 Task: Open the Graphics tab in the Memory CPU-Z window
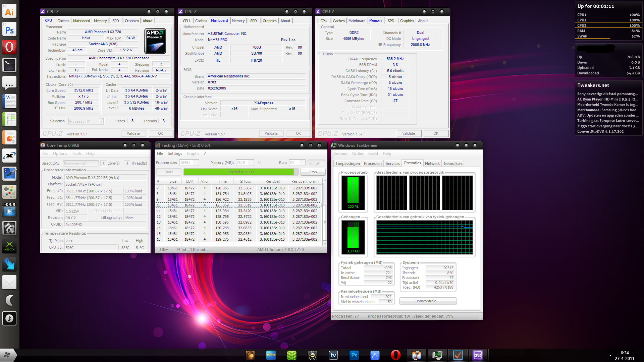[x=407, y=21]
